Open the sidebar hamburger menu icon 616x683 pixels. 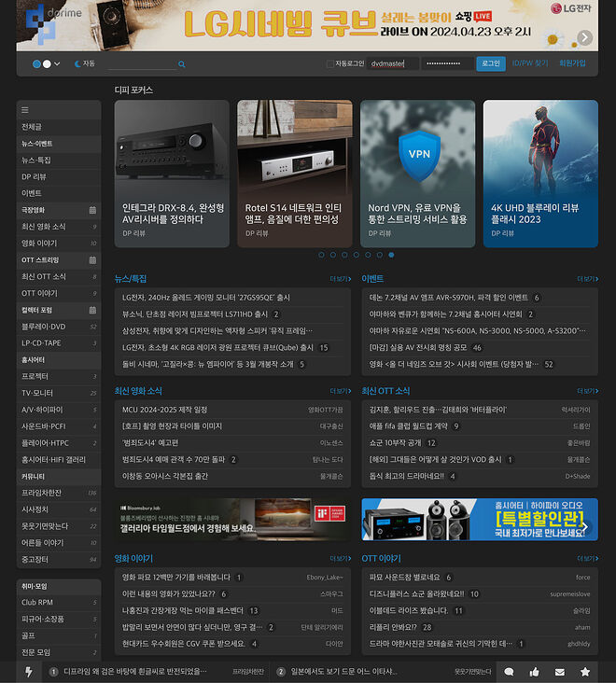click(x=25, y=110)
